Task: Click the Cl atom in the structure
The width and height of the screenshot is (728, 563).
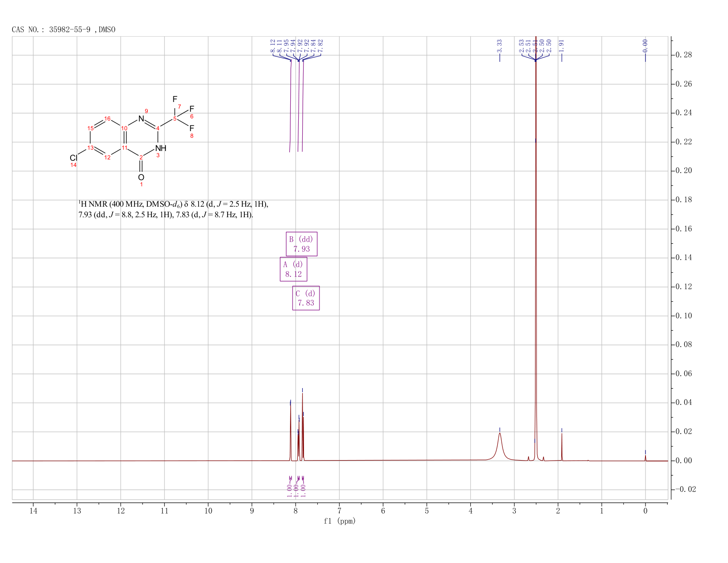Action: [73, 158]
